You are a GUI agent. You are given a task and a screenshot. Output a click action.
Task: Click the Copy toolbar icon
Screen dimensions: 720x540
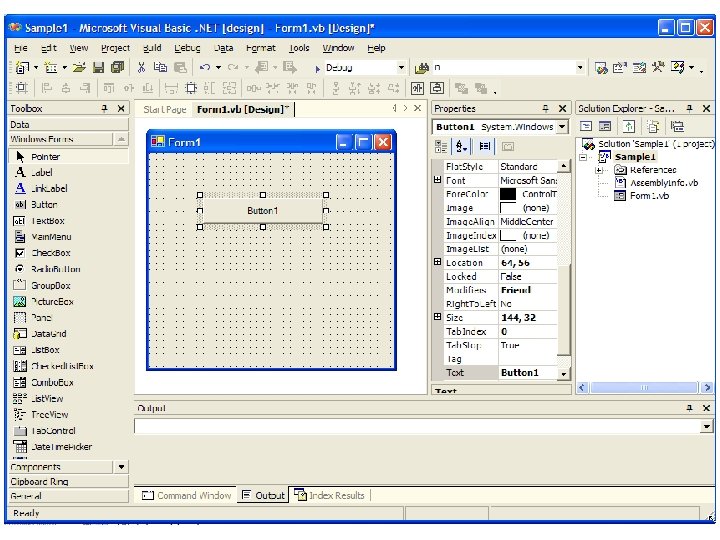point(160,68)
